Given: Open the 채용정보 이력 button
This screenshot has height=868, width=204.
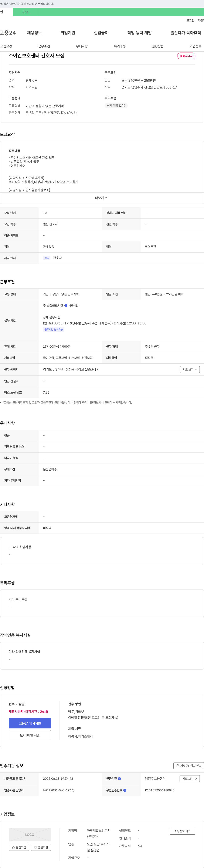Looking at the screenshot, I should coord(183,831).
